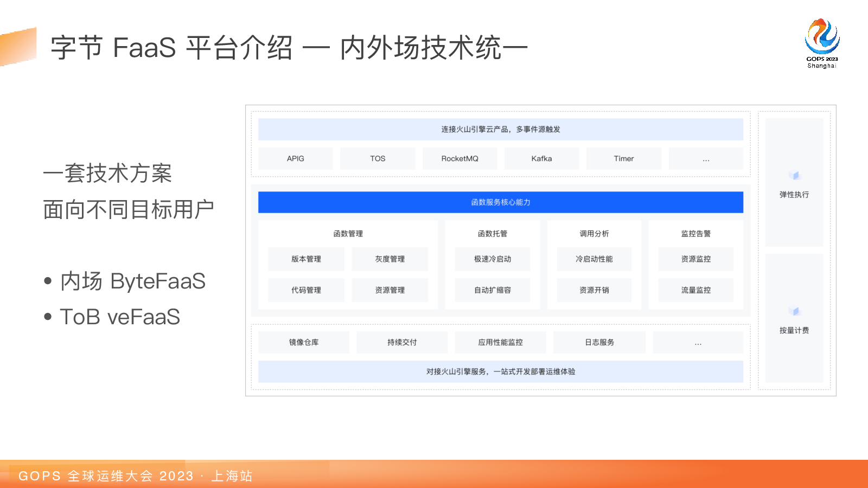Viewport: 868px width, 488px height.
Task: Click the GOPS 2023 Shanghai logo
Action: (x=822, y=43)
